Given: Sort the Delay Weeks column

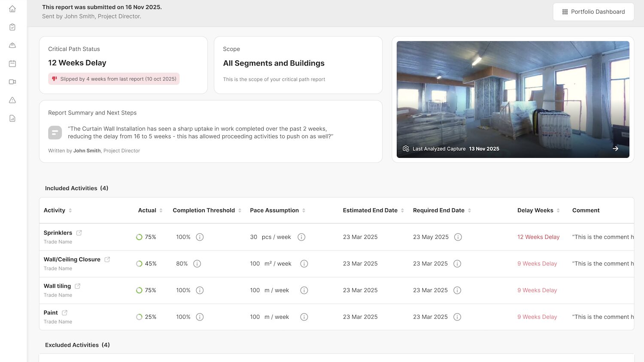Looking at the screenshot, I should tap(558, 210).
